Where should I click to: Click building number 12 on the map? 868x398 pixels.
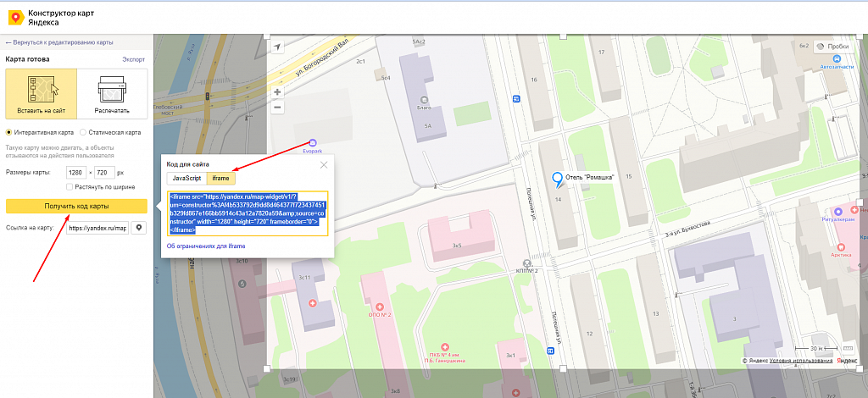pos(589,334)
